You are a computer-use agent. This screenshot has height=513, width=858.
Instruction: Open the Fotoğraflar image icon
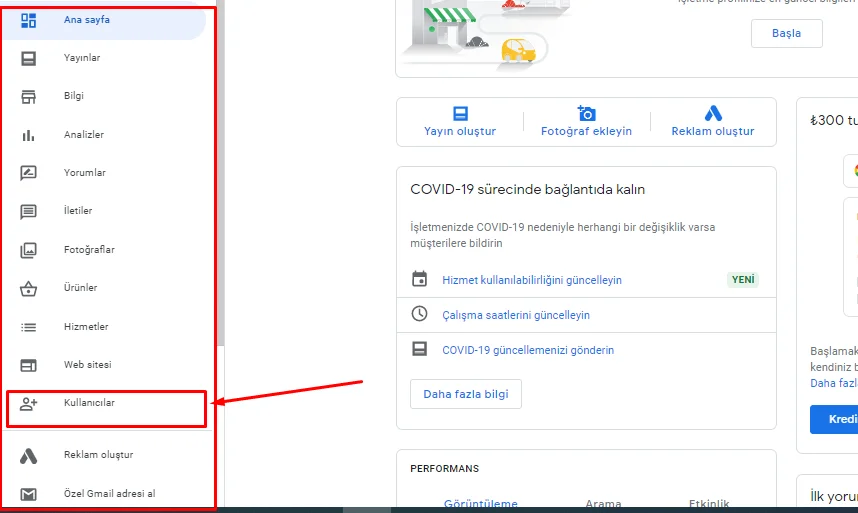click(x=29, y=250)
